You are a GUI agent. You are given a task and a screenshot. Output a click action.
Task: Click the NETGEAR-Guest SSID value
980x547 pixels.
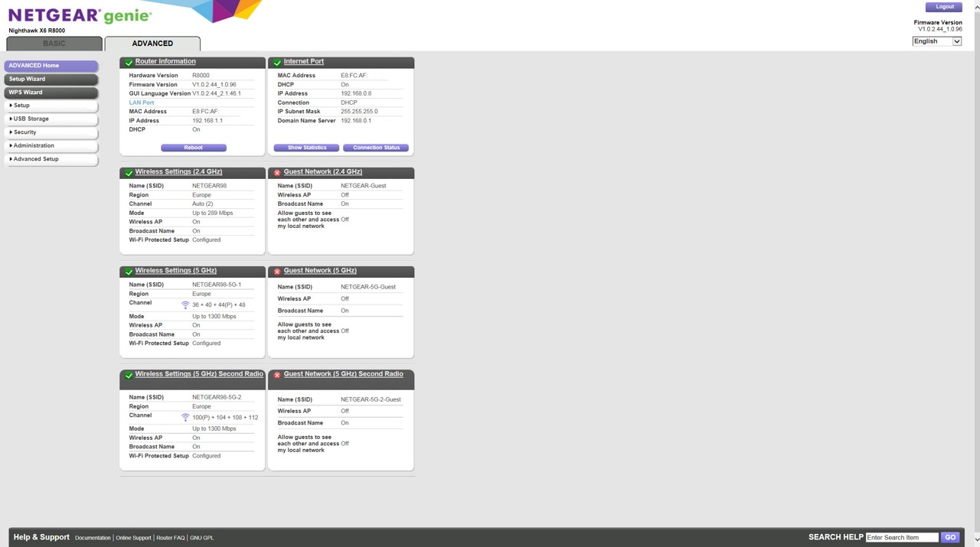click(364, 186)
